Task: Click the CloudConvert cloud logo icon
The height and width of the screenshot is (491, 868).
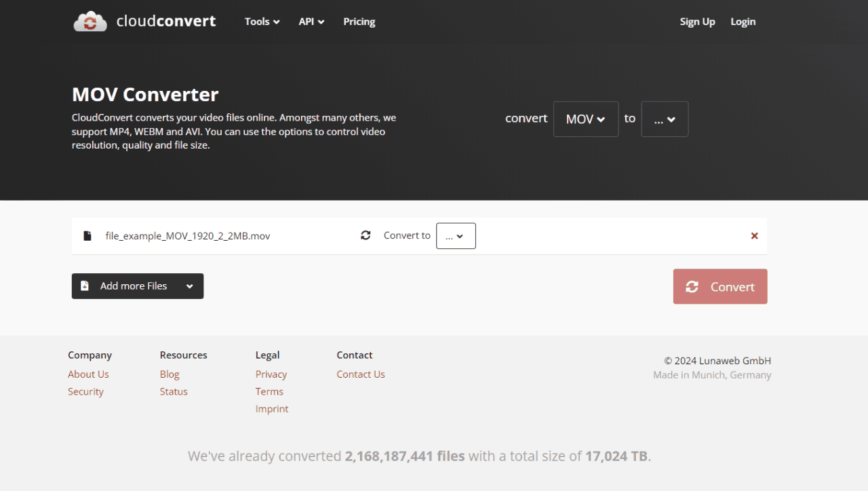Action: (90, 22)
